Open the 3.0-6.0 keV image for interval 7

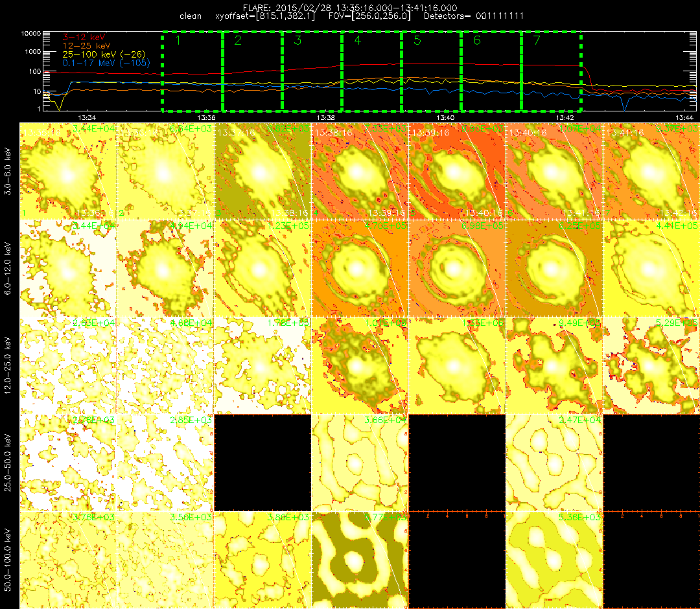651,171
